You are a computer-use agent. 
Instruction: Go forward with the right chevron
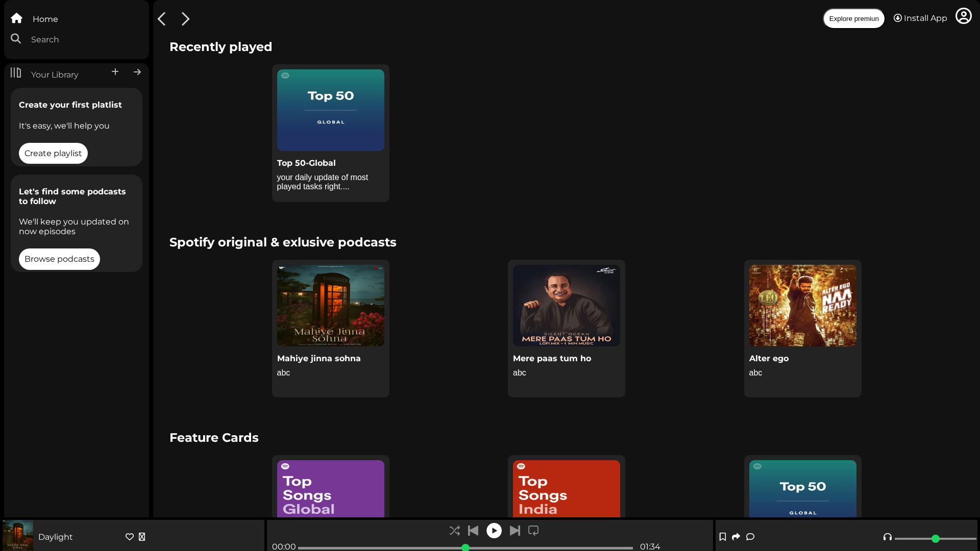(x=185, y=19)
